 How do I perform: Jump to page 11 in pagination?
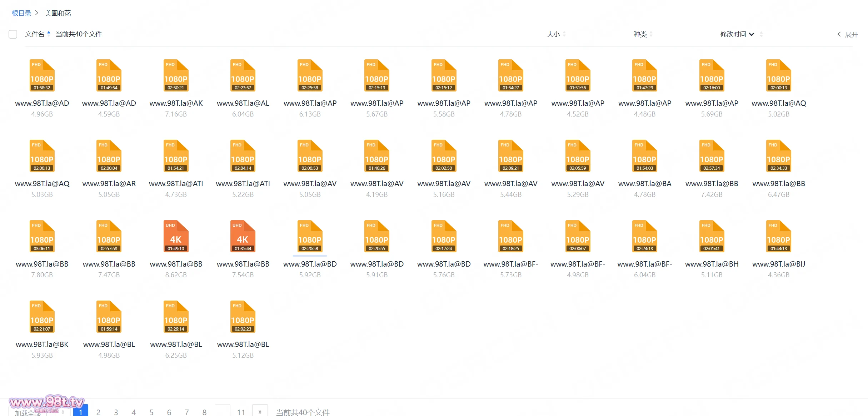(x=241, y=412)
